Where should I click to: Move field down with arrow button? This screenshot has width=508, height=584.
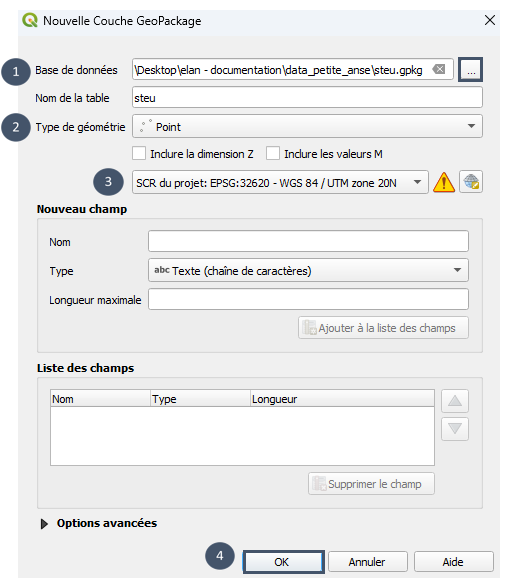click(x=455, y=429)
